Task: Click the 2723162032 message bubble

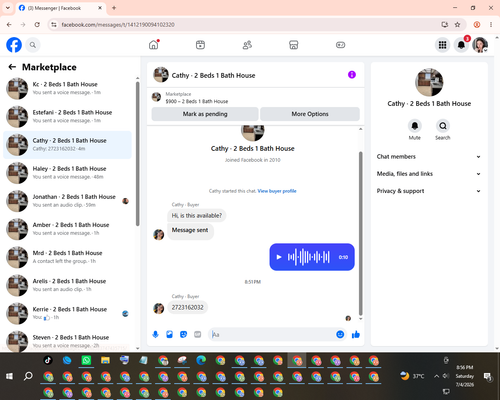Action: point(187,307)
